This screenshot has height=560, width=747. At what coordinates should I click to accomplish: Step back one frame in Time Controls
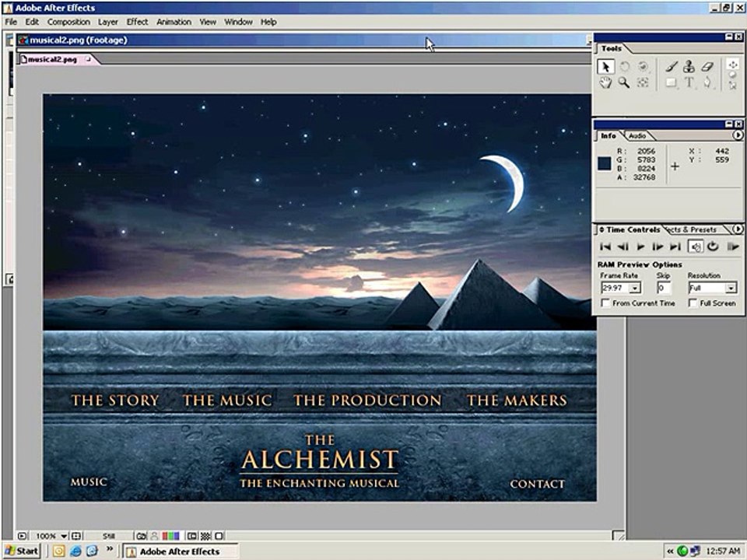pyautogui.click(x=622, y=247)
